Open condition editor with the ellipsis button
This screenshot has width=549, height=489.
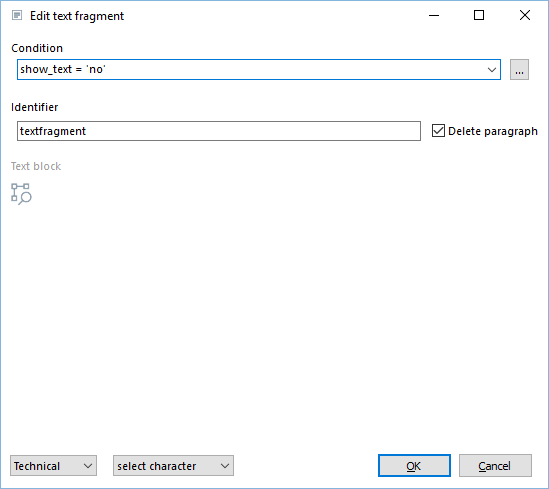point(519,70)
